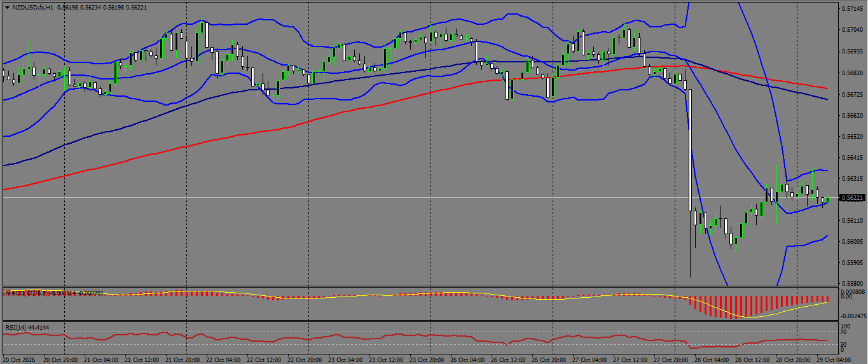This screenshot has width=868, height=364.
Task: Click the 0.56725 price level on axis
Action: pos(852,95)
